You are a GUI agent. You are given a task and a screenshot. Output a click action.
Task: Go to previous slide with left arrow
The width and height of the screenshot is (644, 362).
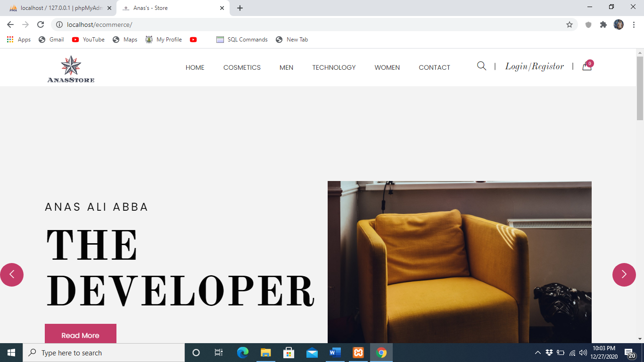click(x=12, y=274)
